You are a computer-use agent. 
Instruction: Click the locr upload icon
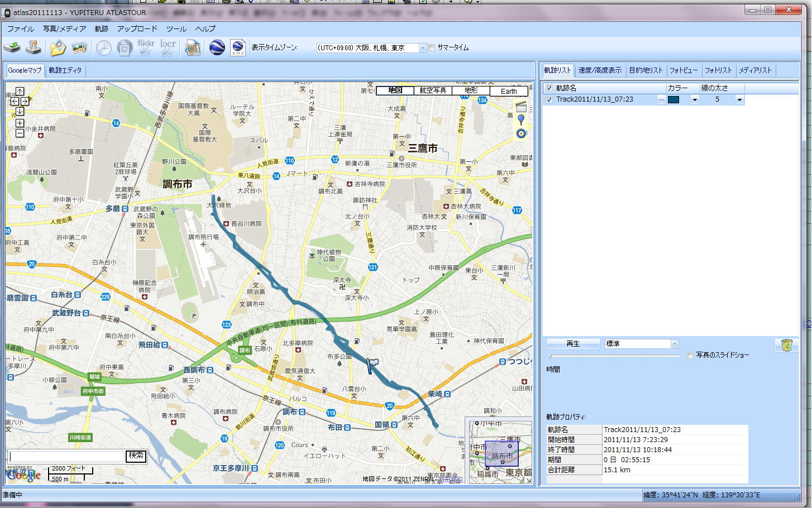168,48
